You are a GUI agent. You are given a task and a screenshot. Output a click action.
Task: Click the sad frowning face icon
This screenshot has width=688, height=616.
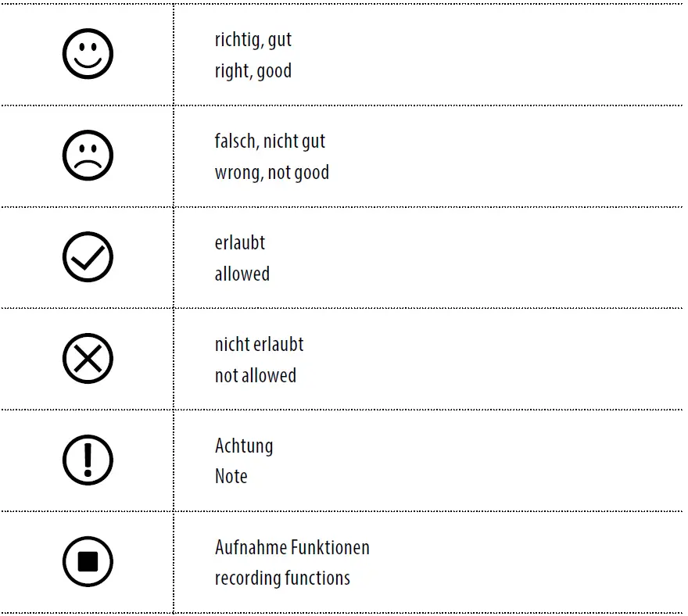click(88, 156)
